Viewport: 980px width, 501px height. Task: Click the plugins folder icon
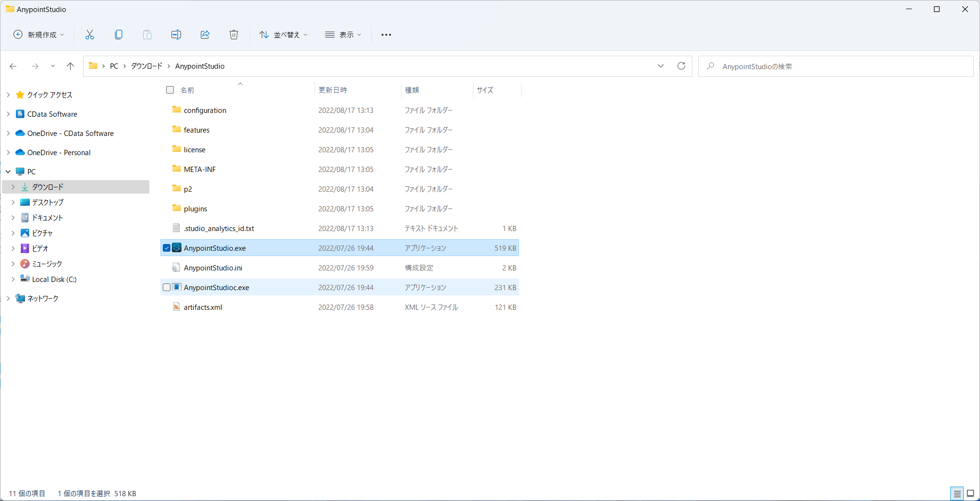(177, 208)
